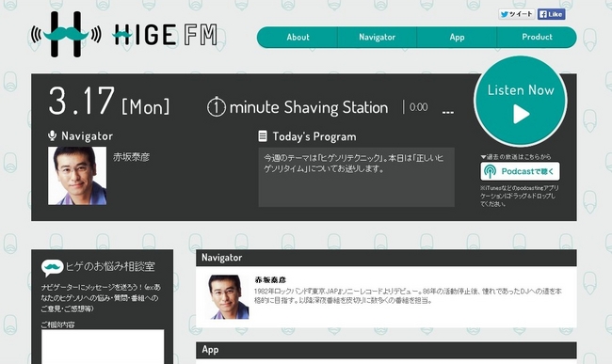Screen dimensions: 612x364
Task: Open the App menu item
Action: (x=457, y=38)
